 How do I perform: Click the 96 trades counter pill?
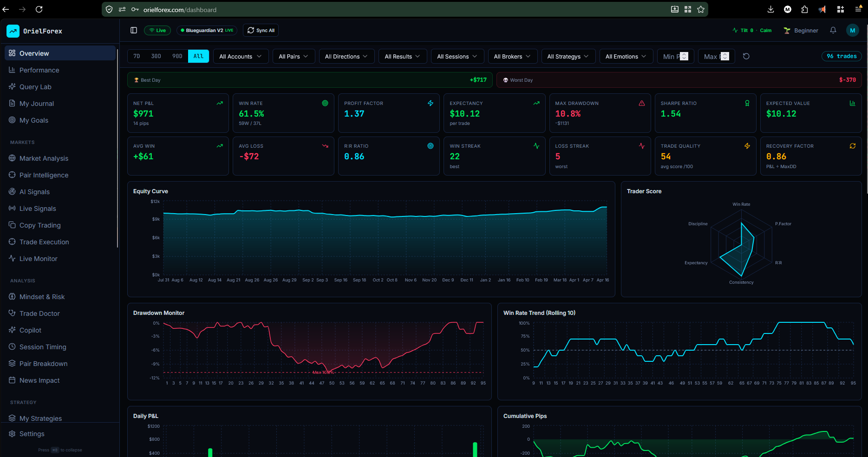[842, 56]
